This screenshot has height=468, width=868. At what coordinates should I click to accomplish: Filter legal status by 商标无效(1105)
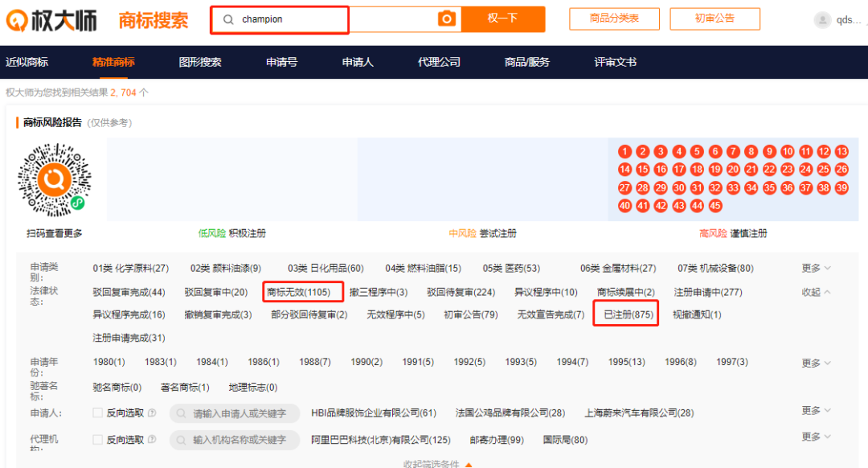click(x=298, y=292)
